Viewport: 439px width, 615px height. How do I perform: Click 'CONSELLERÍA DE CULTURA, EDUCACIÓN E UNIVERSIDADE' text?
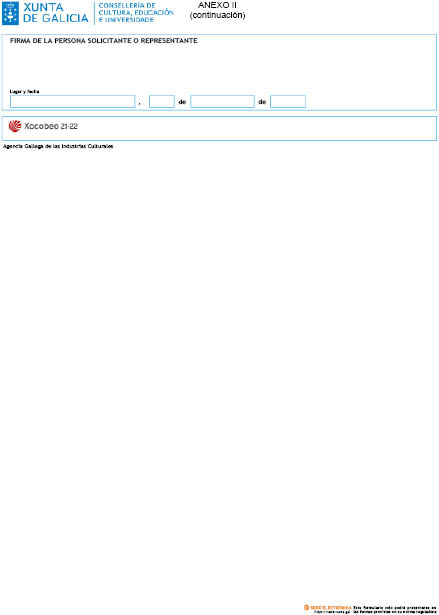pos(136,13)
